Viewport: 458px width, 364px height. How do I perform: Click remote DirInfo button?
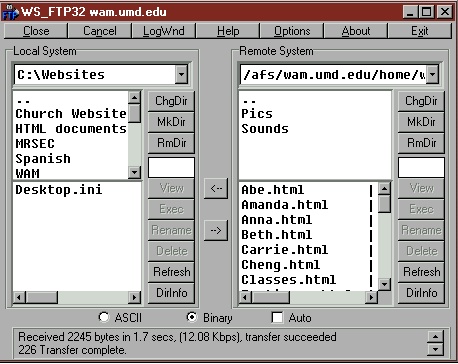[x=421, y=293]
